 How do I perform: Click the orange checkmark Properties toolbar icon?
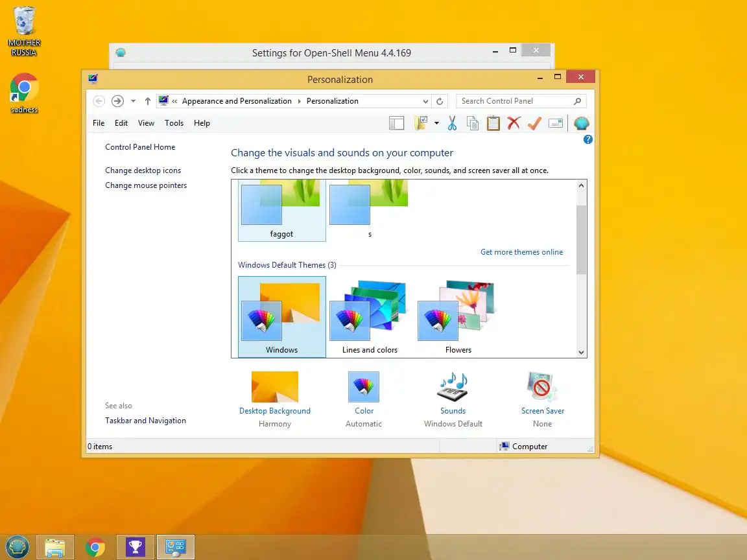pos(534,123)
